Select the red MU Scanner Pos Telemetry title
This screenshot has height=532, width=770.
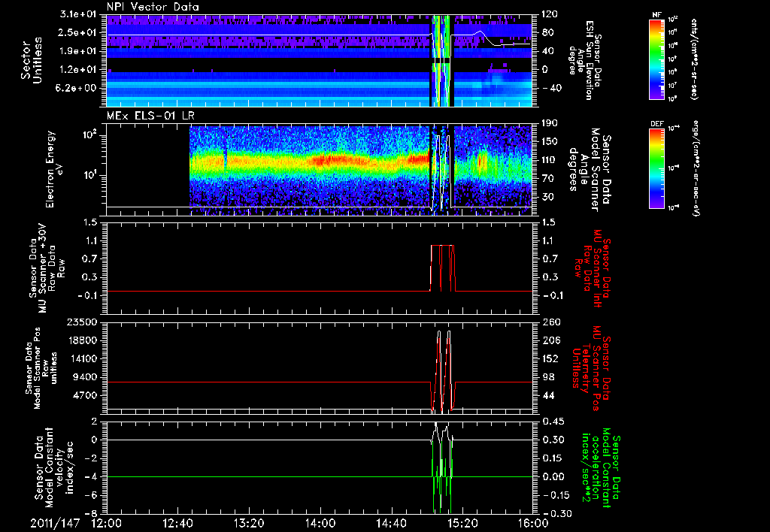click(x=593, y=369)
